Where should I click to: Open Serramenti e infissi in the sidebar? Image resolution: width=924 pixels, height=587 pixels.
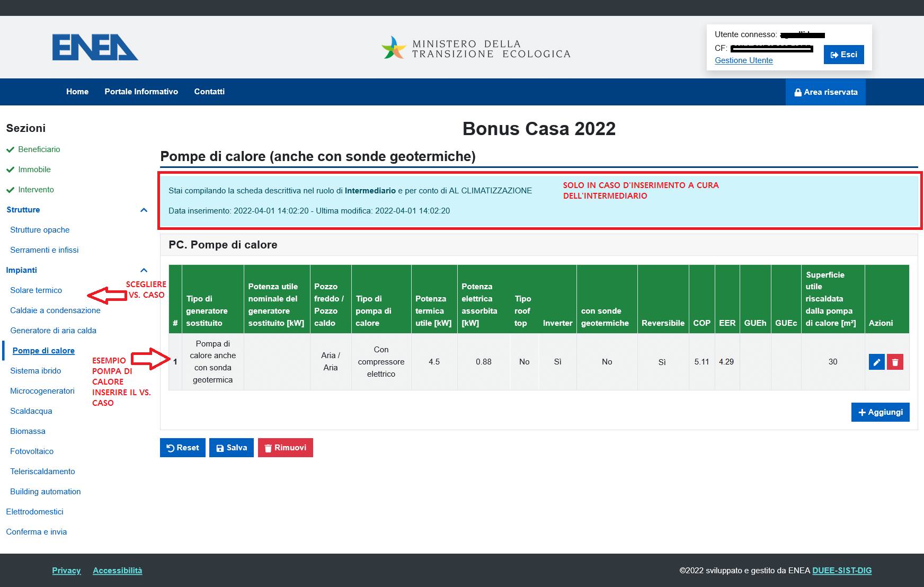coord(45,250)
